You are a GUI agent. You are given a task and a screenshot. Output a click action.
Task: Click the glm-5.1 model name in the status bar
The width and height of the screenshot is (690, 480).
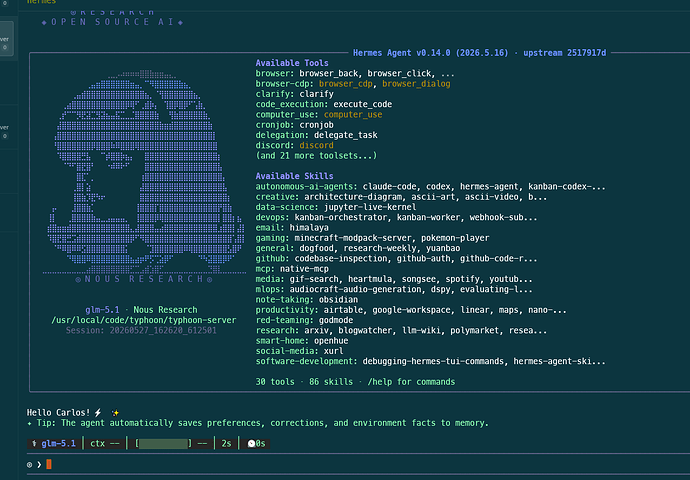click(59, 443)
